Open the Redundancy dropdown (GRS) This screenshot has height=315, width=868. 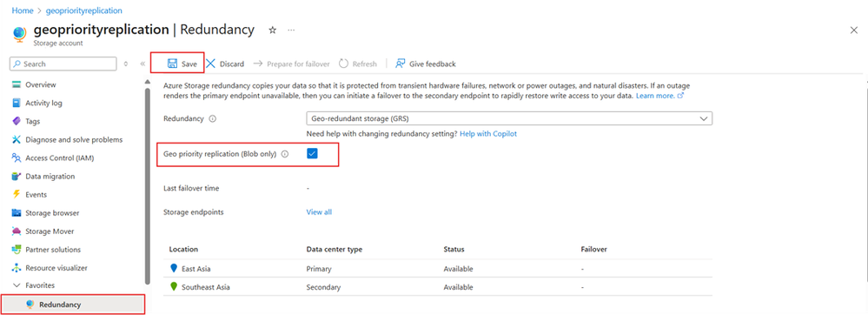[509, 118]
